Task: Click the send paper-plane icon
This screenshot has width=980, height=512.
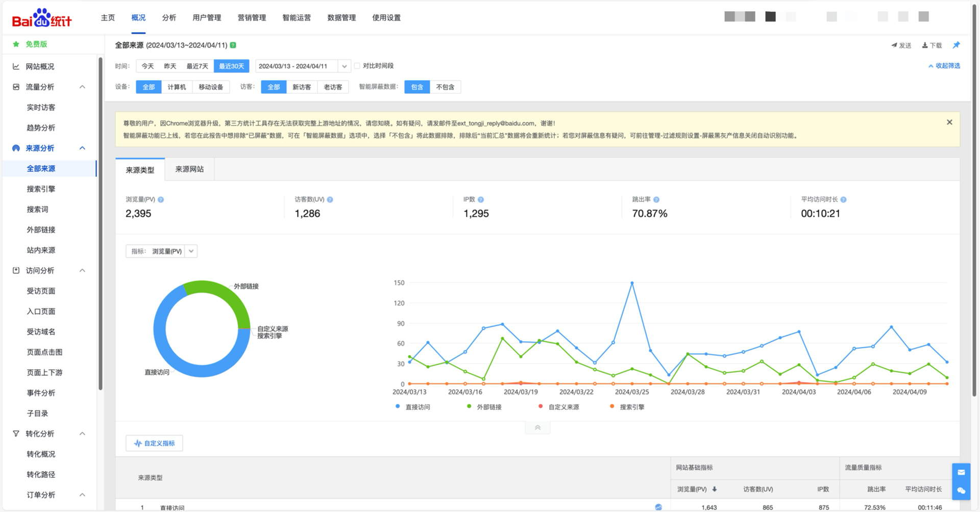Action: pyautogui.click(x=894, y=45)
